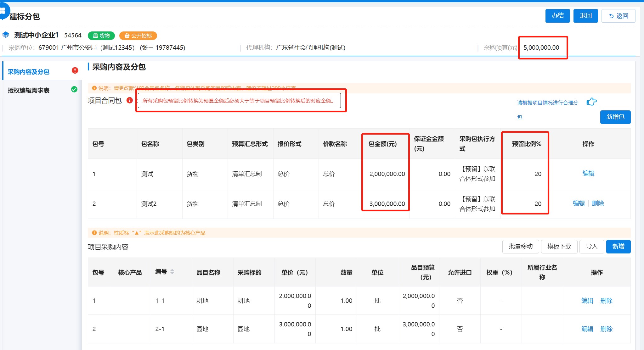Add a package with 新增包

tap(615, 117)
